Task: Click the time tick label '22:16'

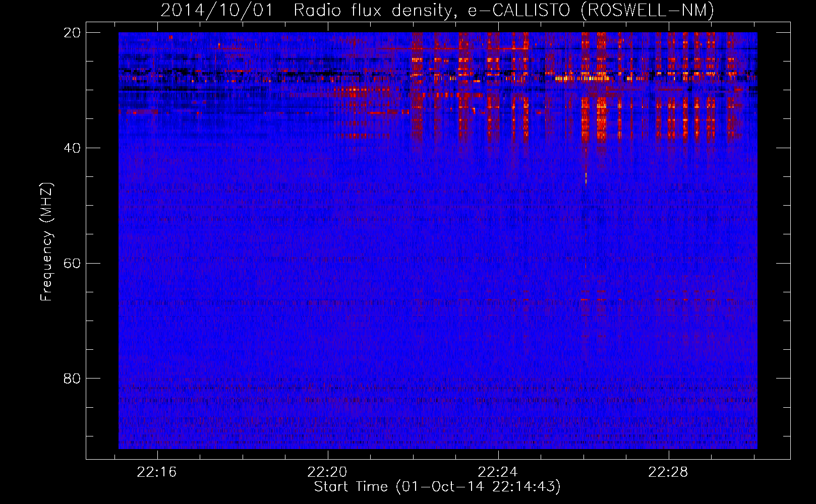Action: tap(157, 472)
